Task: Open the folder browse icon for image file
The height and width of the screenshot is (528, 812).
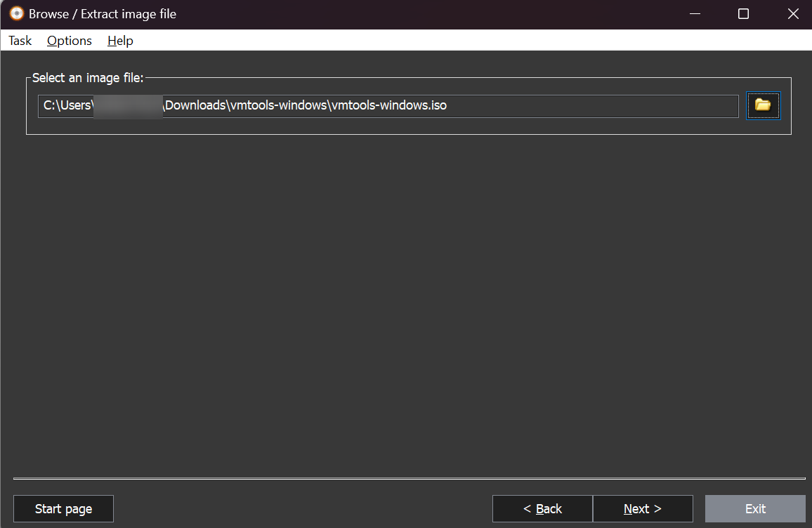Action: coord(763,105)
